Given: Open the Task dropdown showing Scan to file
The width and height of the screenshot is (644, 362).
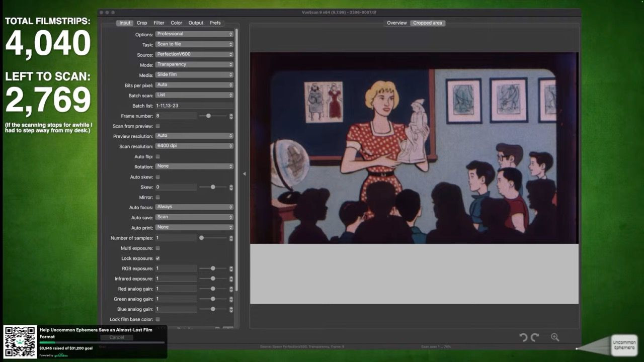Looking at the screenshot, I should [194, 44].
